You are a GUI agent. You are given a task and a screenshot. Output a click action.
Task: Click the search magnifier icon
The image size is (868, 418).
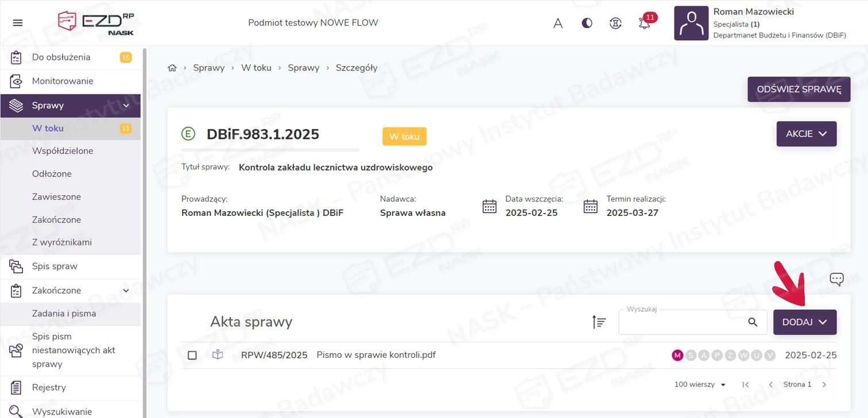point(753,323)
